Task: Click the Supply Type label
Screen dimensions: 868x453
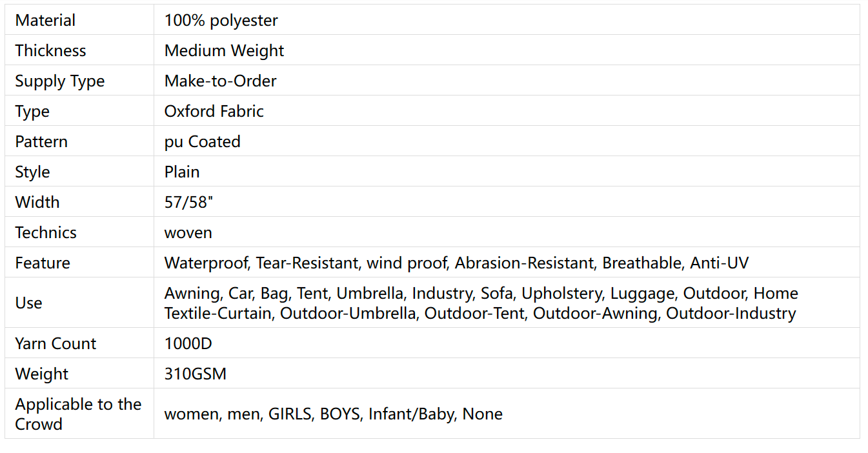Action: [x=59, y=81]
